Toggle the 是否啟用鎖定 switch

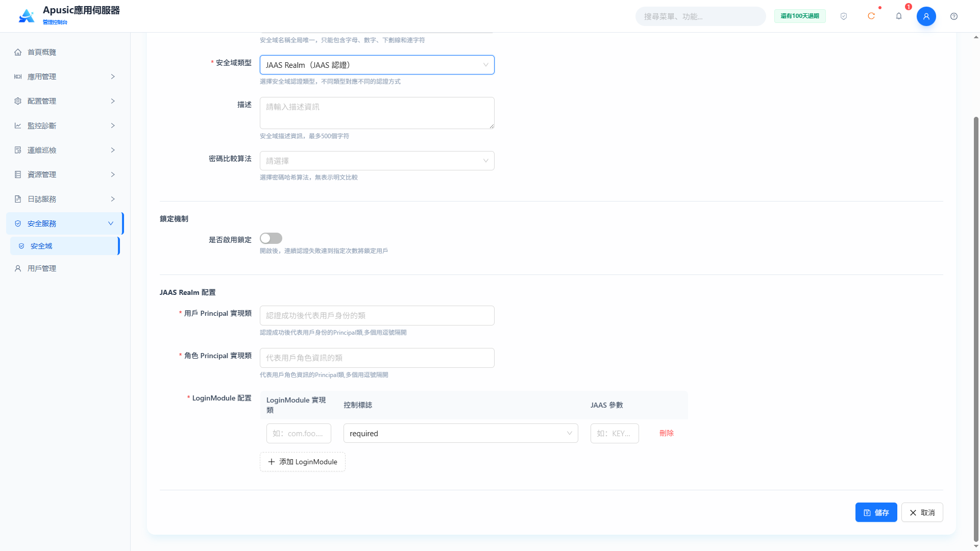coord(271,238)
